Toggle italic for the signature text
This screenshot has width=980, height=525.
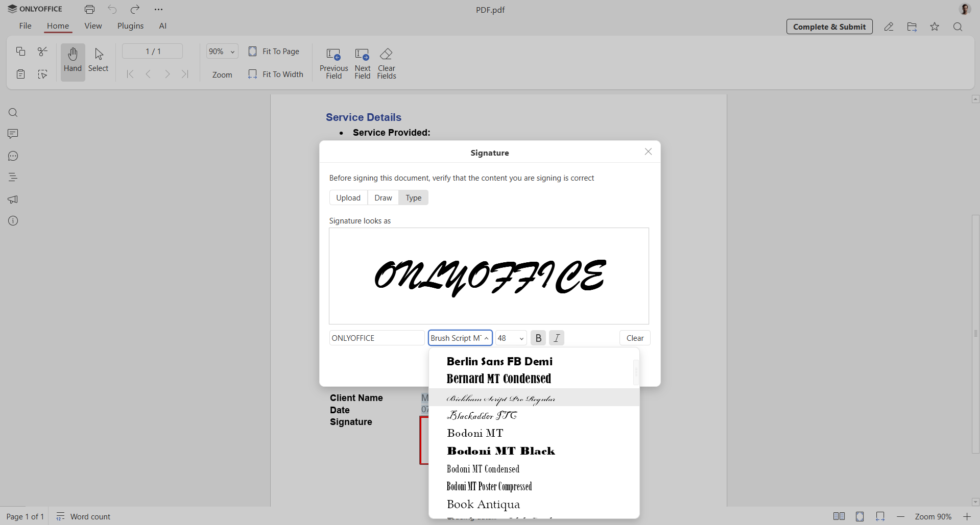tap(557, 337)
